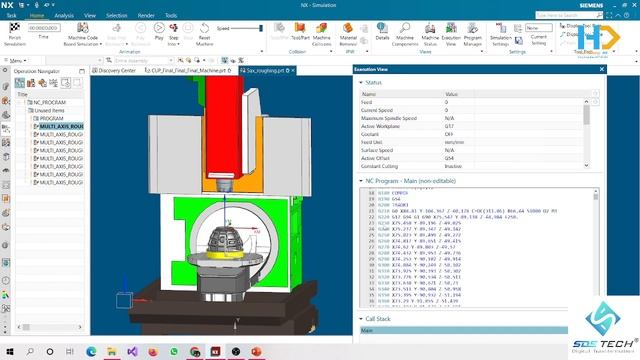Open WhatsApp from taskbar
The width and height of the screenshot is (640, 360).
point(174,351)
